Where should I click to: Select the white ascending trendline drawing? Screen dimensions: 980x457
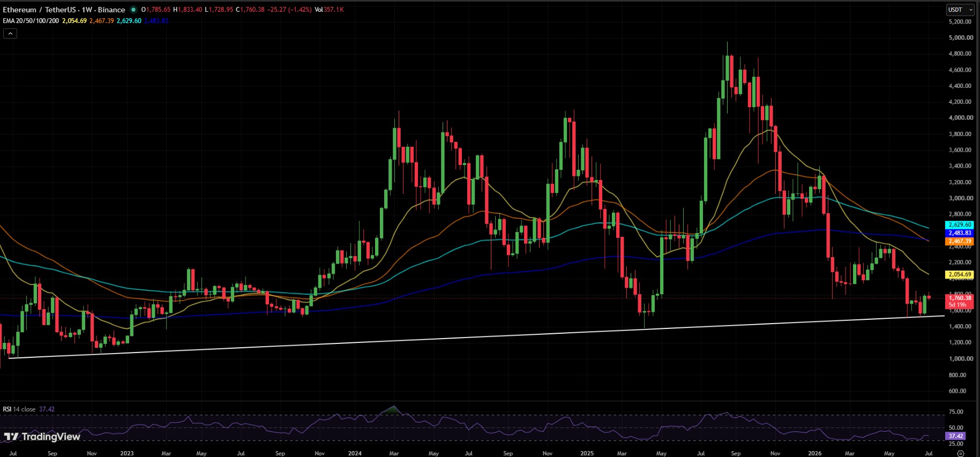click(477, 337)
